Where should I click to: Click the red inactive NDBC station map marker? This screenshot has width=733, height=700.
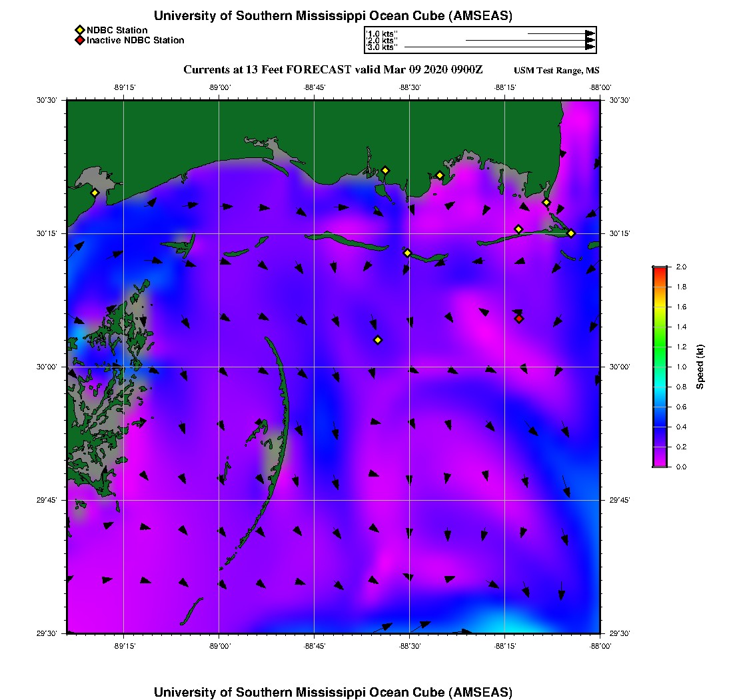[519, 319]
